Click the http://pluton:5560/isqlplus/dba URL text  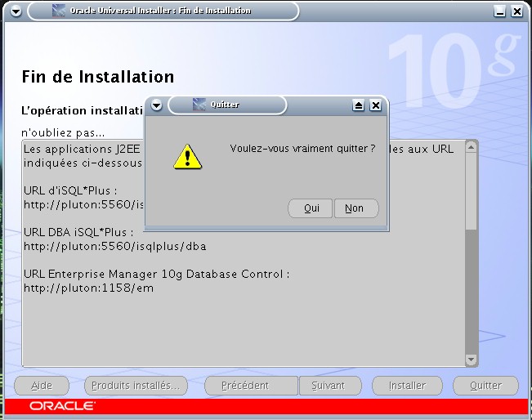click(x=115, y=246)
